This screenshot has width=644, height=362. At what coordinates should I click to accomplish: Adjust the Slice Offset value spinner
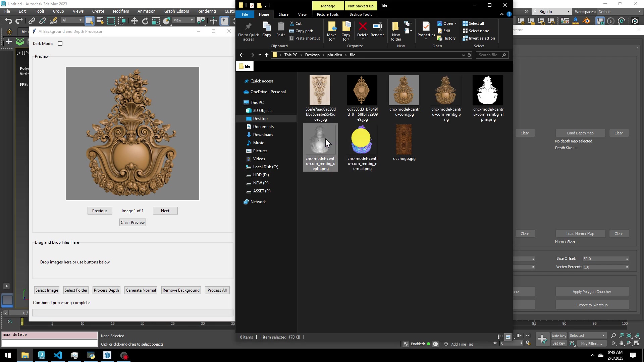[627, 258]
